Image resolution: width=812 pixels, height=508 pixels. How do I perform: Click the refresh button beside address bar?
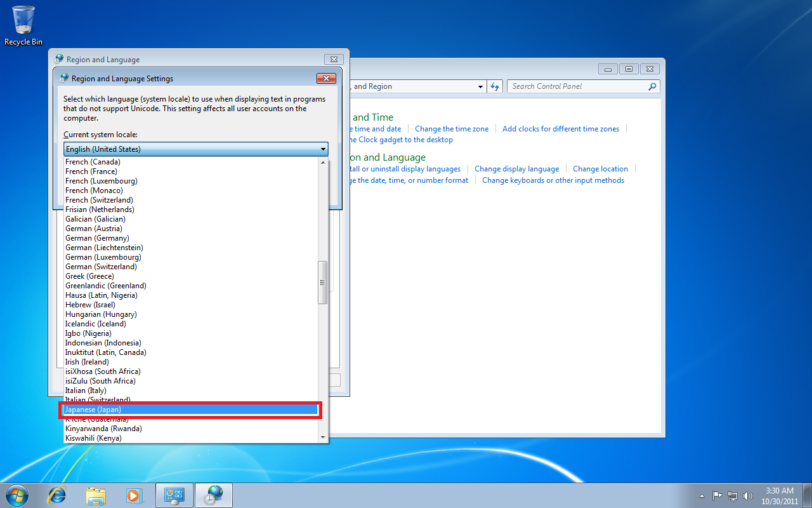[495, 86]
